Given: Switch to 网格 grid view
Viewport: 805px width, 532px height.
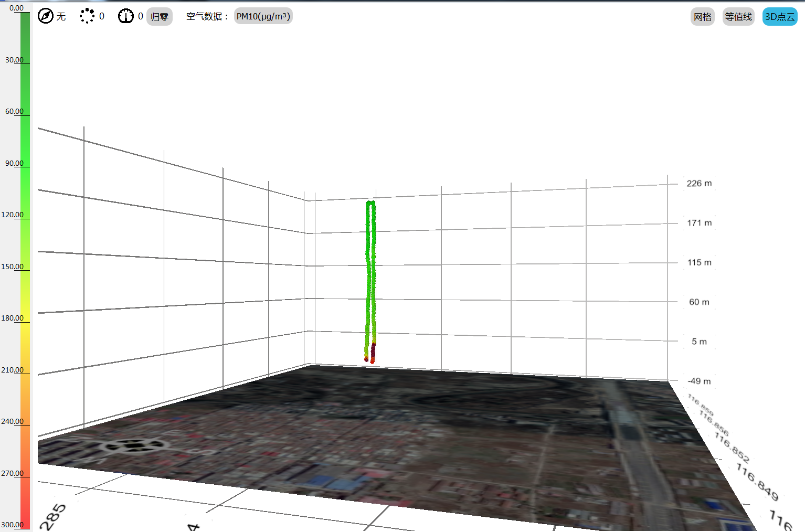Looking at the screenshot, I should pyautogui.click(x=702, y=17).
